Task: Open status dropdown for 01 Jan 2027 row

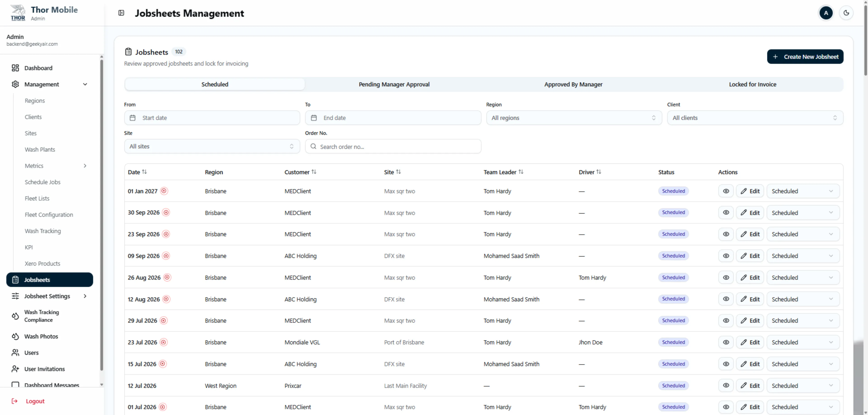Action: coord(803,191)
